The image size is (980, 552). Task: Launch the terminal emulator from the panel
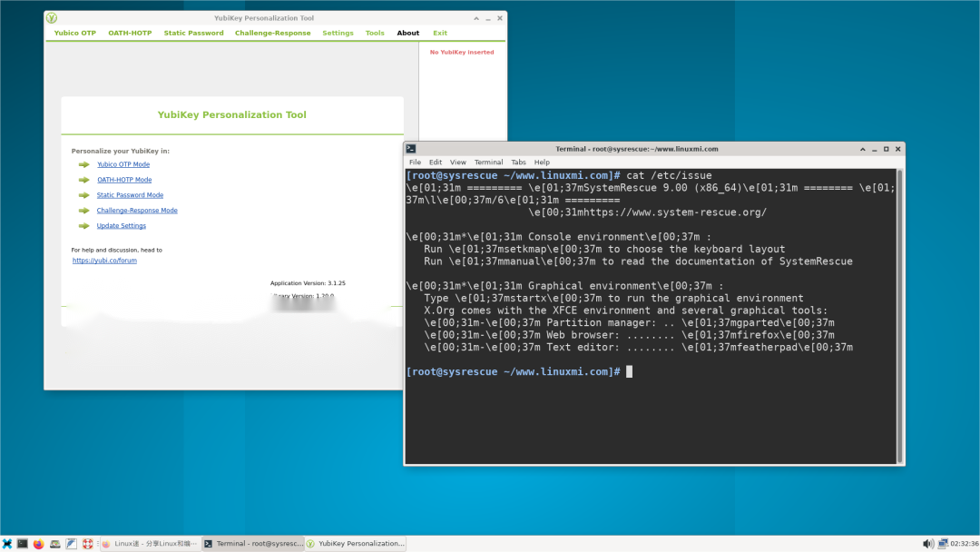pyautogui.click(x=23, y=544)
